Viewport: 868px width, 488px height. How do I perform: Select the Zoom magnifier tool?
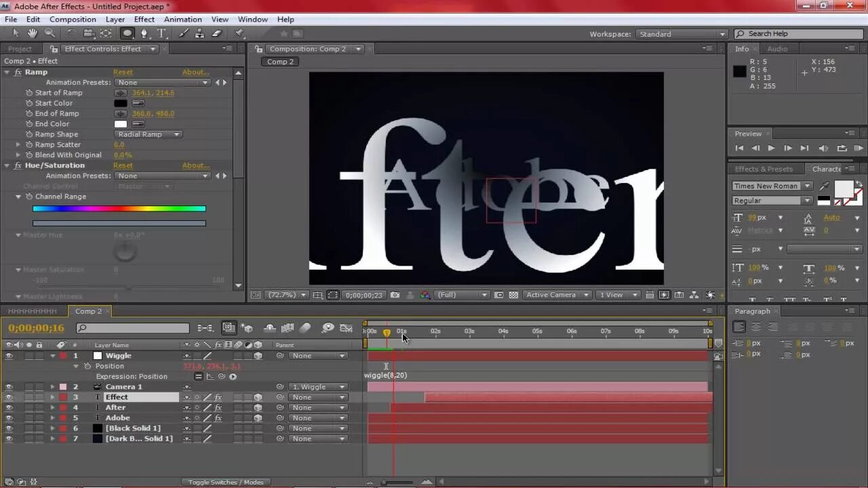50,33
